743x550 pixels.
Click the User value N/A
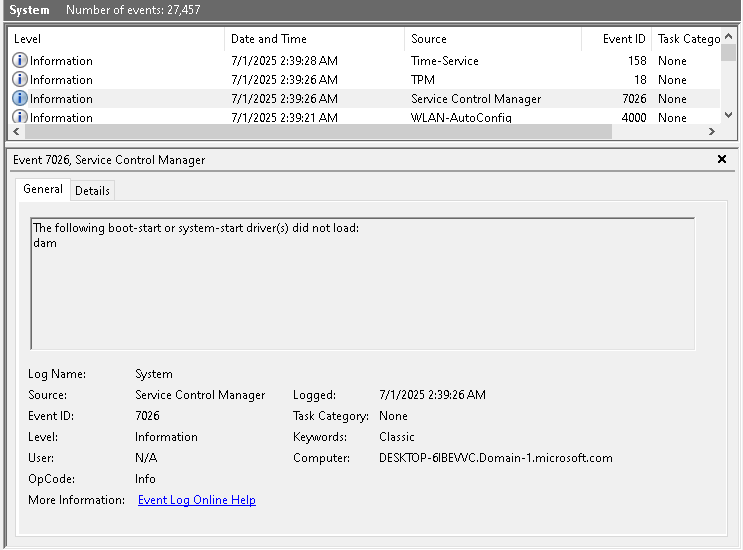pos(146,458)
